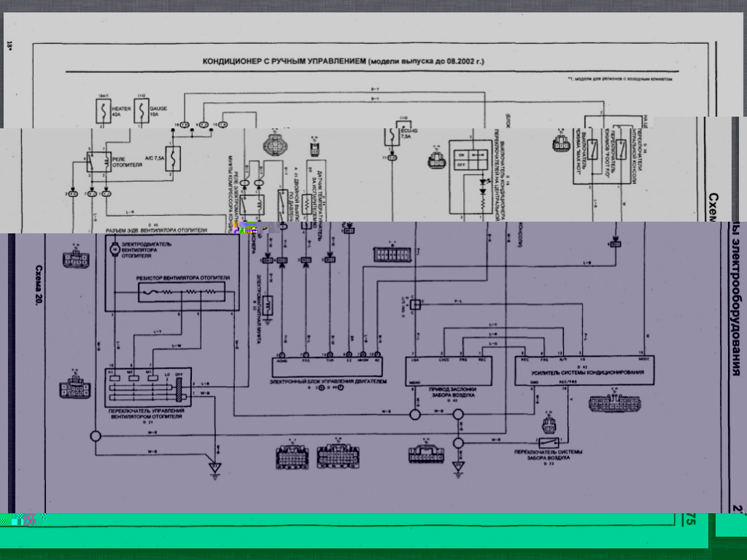Select 'ПЕРЕКЛЮЧАТЕЛЬ СИСТЕМЫ ЗАБОРА ВОЗДУХА' caption
This screenshot has width=747, height=560.
[x=548, y=455]
